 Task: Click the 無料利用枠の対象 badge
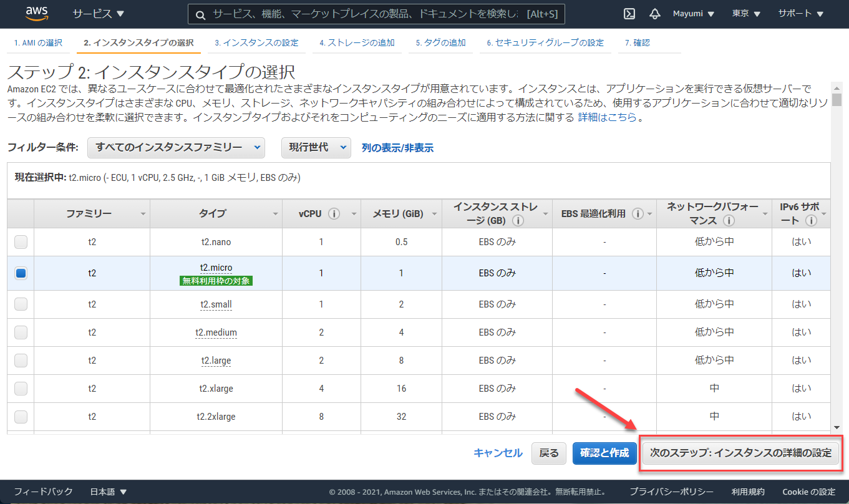click(217, 281)
